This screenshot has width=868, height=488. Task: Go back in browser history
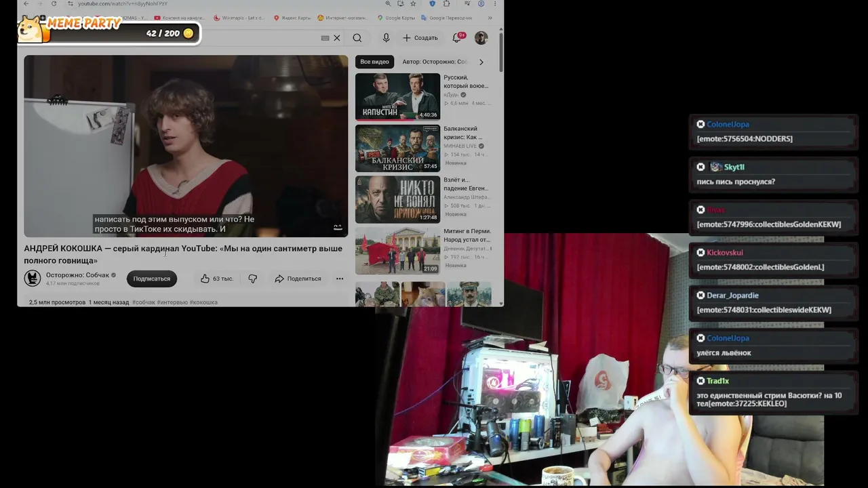[x=26, y=3]
